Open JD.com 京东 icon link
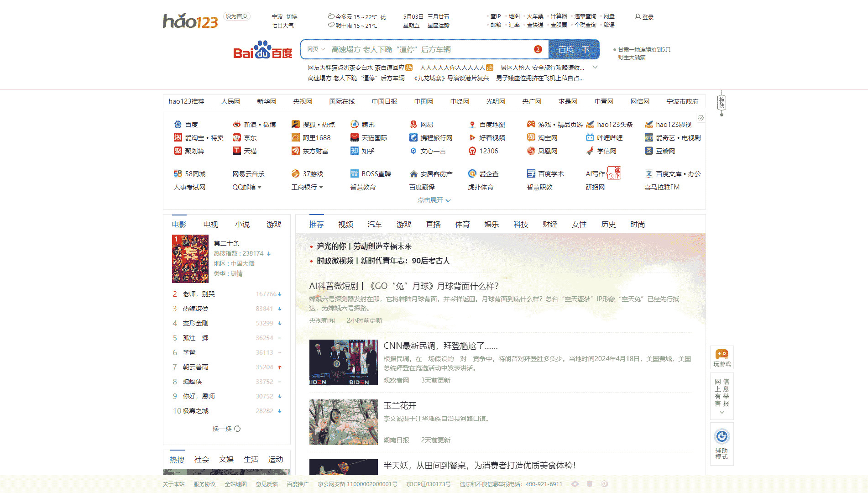 [x=236, y=137]
